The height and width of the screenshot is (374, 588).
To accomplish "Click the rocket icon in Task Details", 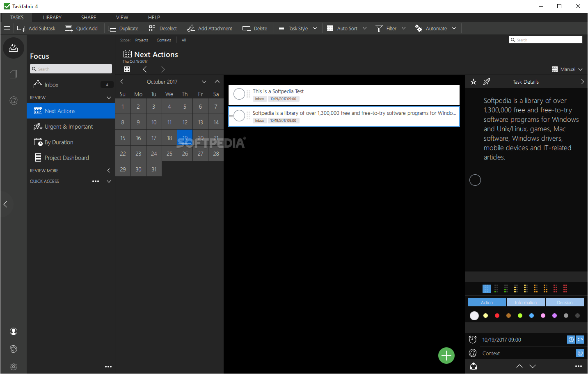I will [487, 82].
